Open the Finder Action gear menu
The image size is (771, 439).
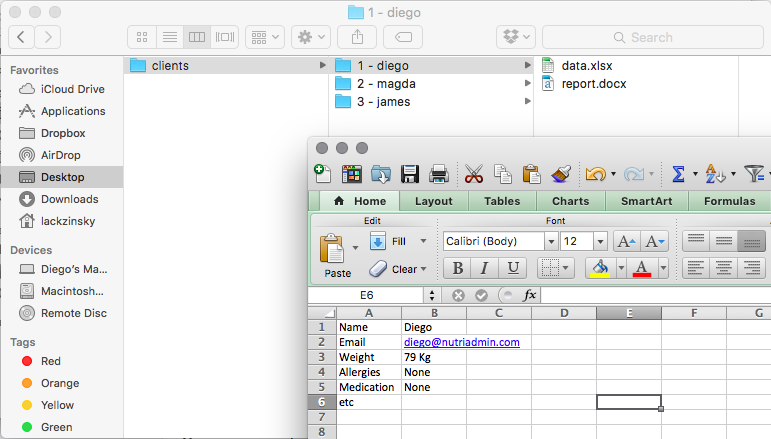point(311,37)
